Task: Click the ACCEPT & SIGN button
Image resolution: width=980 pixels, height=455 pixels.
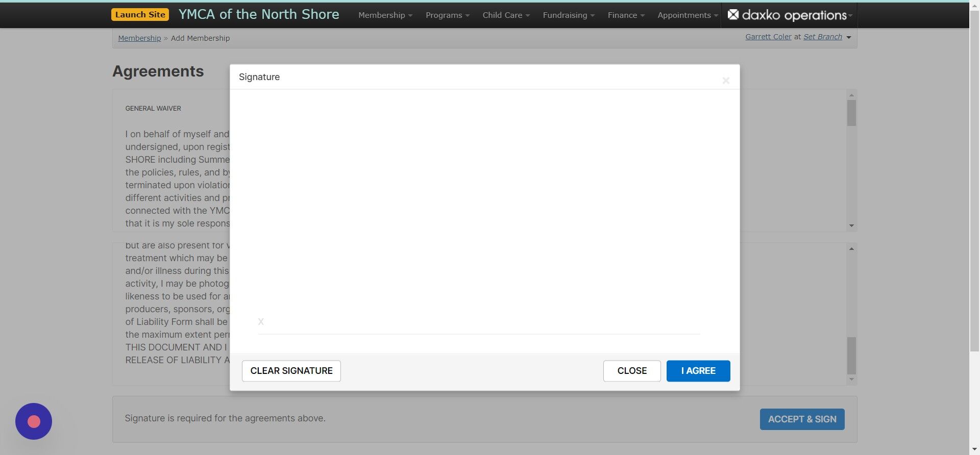Action: click(x=802, y=419)
